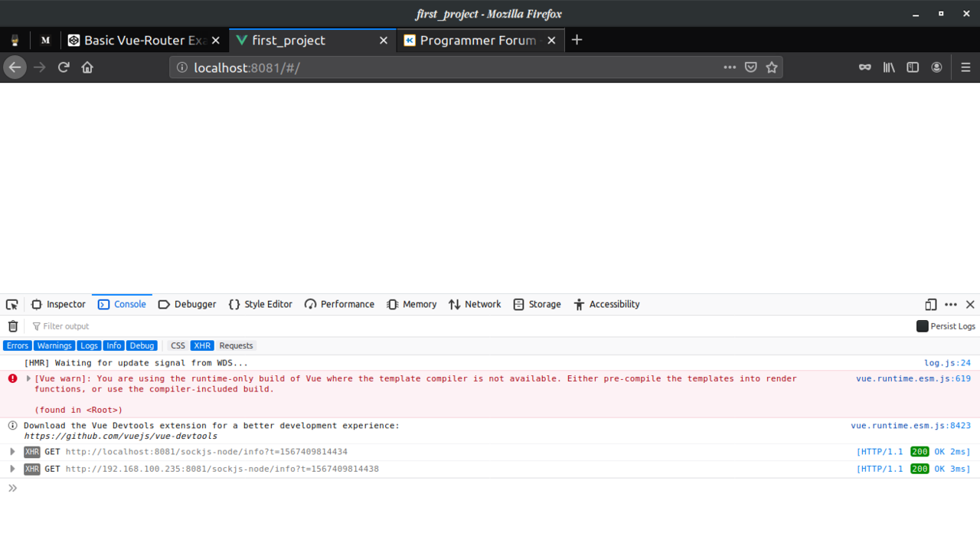The image size is (980, 553).
Task: Toggle the Debug filter
Action: pos(142,345)
